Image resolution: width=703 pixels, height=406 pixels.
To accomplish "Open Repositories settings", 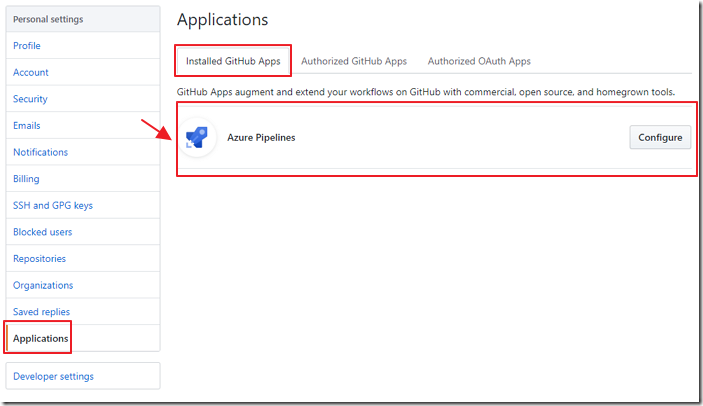I will pyautogui.click(x=83, y=259).
